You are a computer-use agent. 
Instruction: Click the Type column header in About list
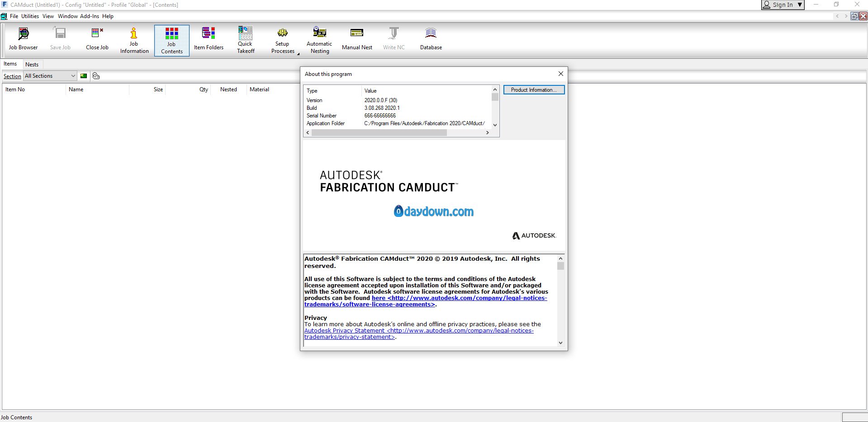pos(333,91)
